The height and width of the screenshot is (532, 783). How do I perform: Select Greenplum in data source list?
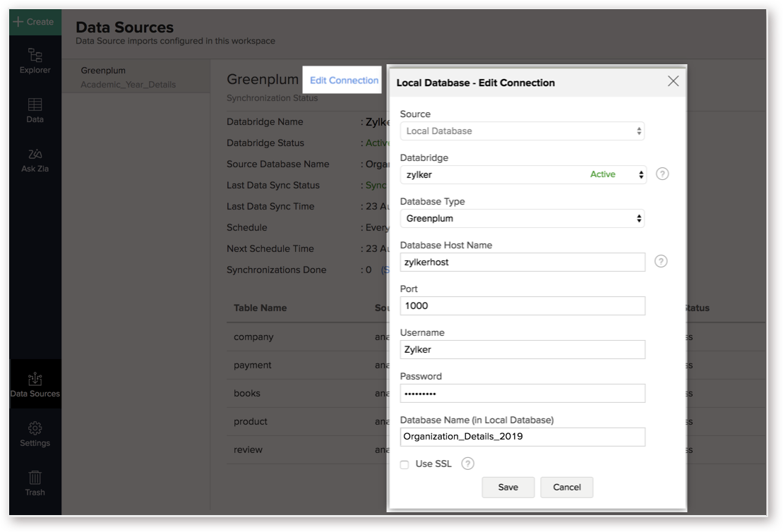[x=103, y=71]
